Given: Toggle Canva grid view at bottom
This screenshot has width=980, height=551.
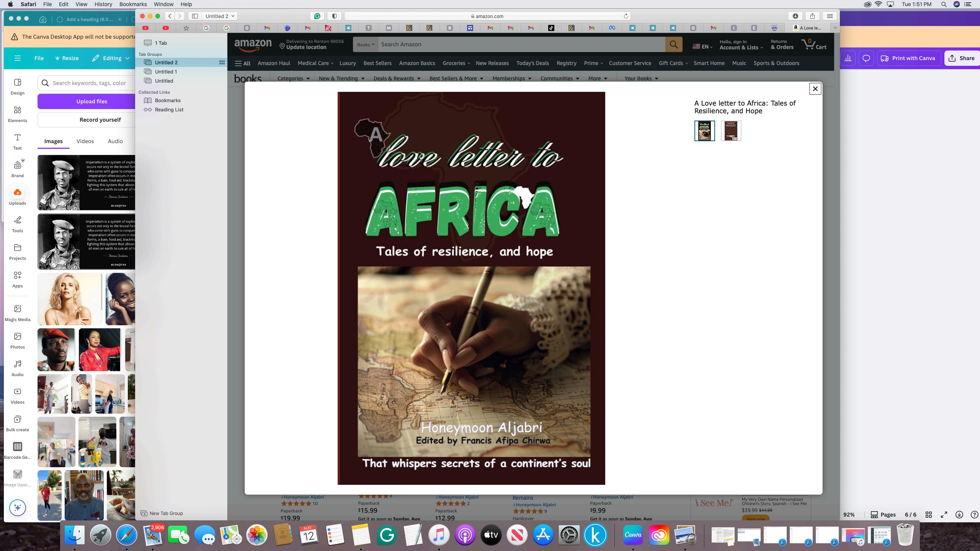Looking at the screenshot, I should 928,515.
